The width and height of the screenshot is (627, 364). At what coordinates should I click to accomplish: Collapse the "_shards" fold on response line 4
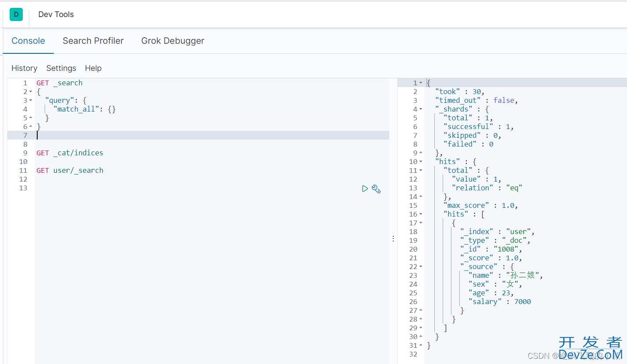click(421, 109)
